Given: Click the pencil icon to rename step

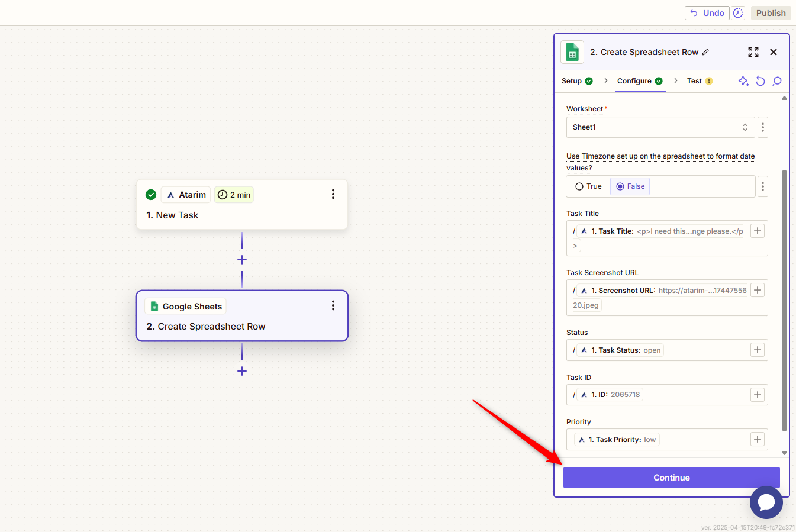Looking at the screenshot, I should point(705,52).
